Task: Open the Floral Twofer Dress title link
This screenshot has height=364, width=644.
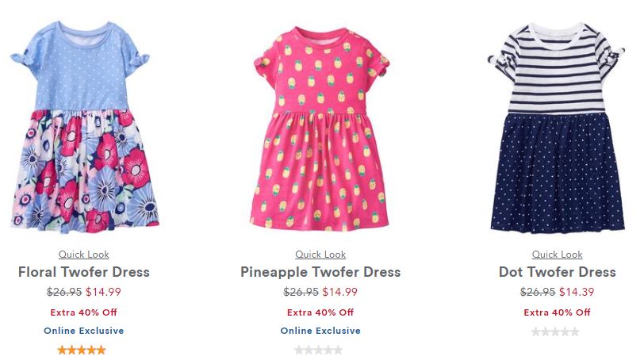Action: tap(84, 272)
